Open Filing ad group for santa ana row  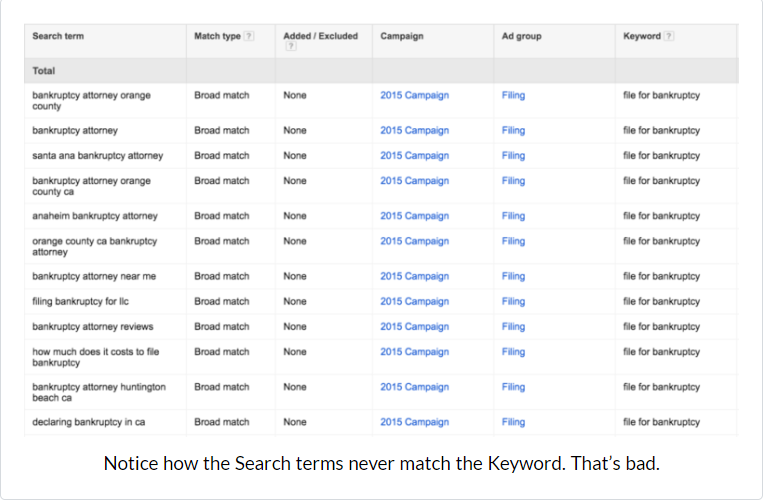coord(513,156)
